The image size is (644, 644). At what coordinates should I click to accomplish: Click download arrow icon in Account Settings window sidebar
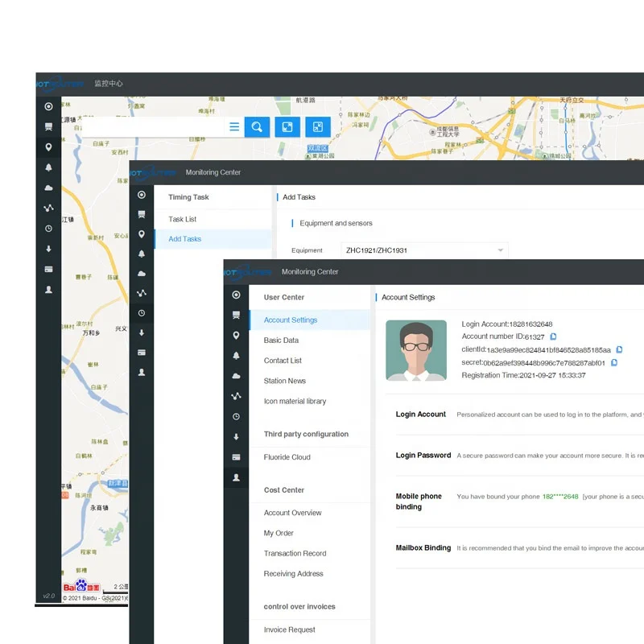tap(236, 436)
